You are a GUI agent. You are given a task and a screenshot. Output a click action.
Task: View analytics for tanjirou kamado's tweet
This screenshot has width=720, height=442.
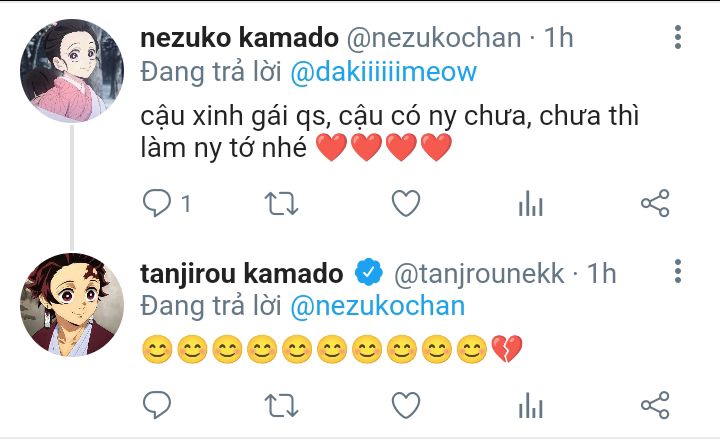tap(529, 405)
